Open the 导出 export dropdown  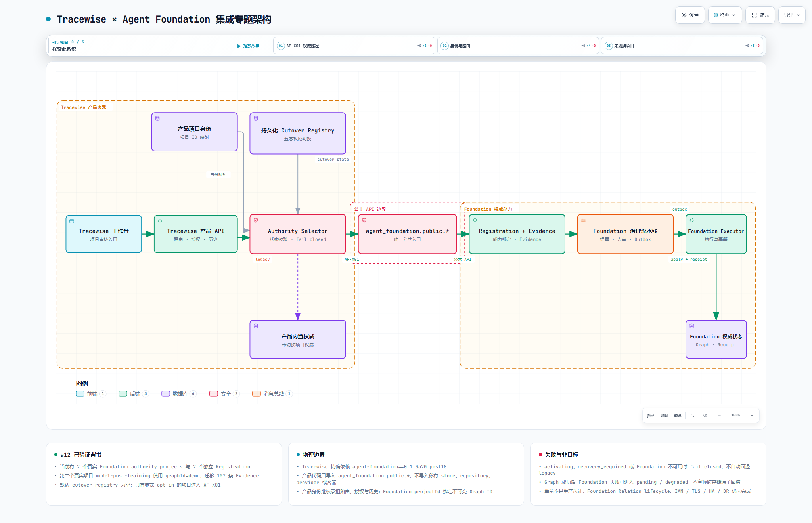pyautogui.click(x=792, y=15)
